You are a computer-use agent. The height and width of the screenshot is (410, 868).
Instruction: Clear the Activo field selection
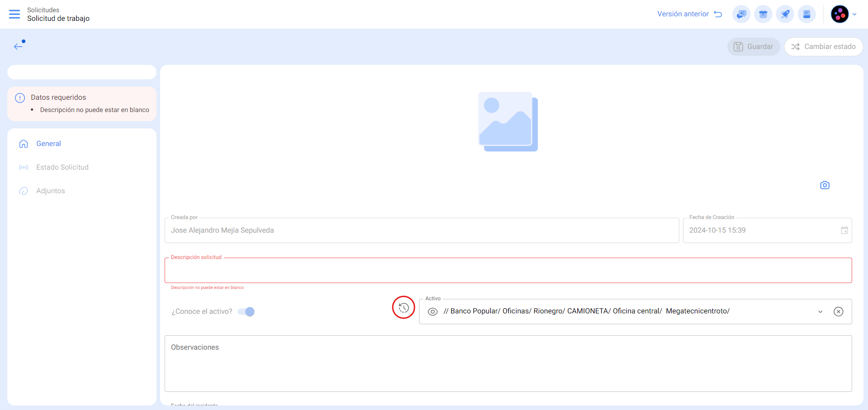coord(838,312)
